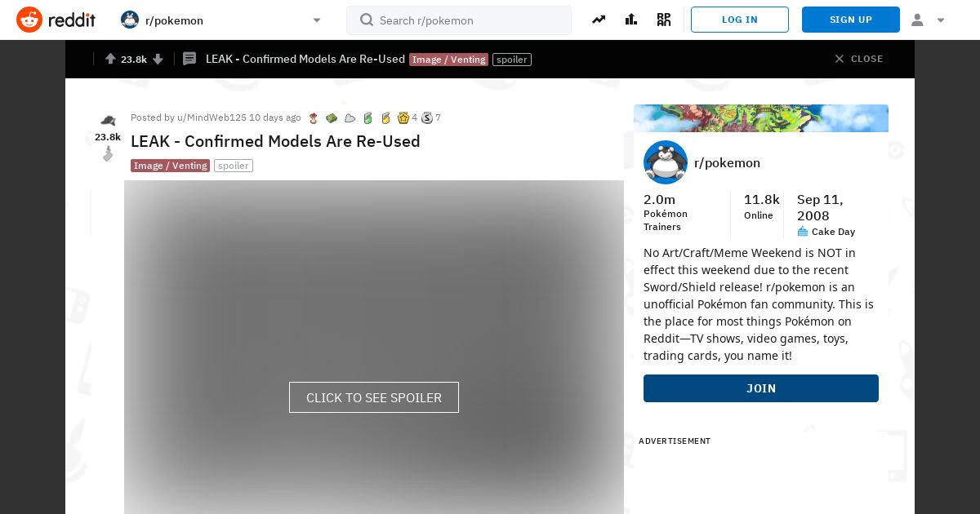This screenshot has width=980, height=514.
Task: Click the post title in the black bar
Action: [305, 59]
